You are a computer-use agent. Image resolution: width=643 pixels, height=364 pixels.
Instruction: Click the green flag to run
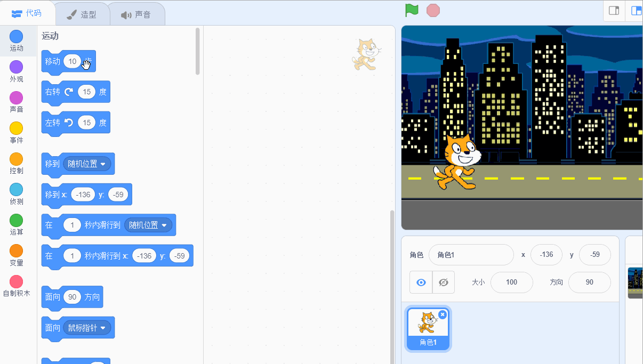click(x=412, y=10)
